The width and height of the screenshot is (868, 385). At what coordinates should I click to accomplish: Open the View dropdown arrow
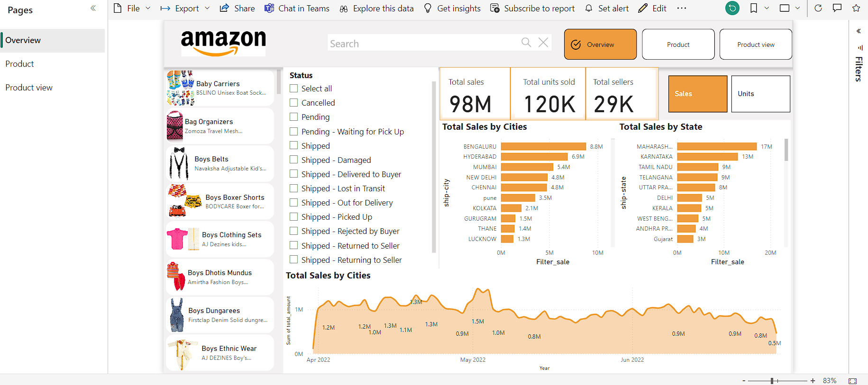coord(797,8)
